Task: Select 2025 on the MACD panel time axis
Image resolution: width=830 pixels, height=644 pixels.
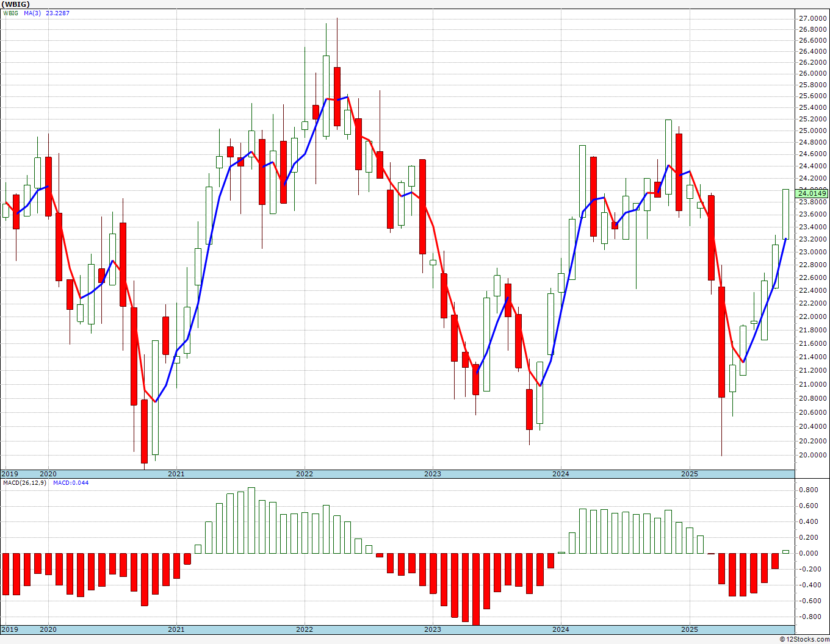Action: pyautogui.click(x=690, y=629)
